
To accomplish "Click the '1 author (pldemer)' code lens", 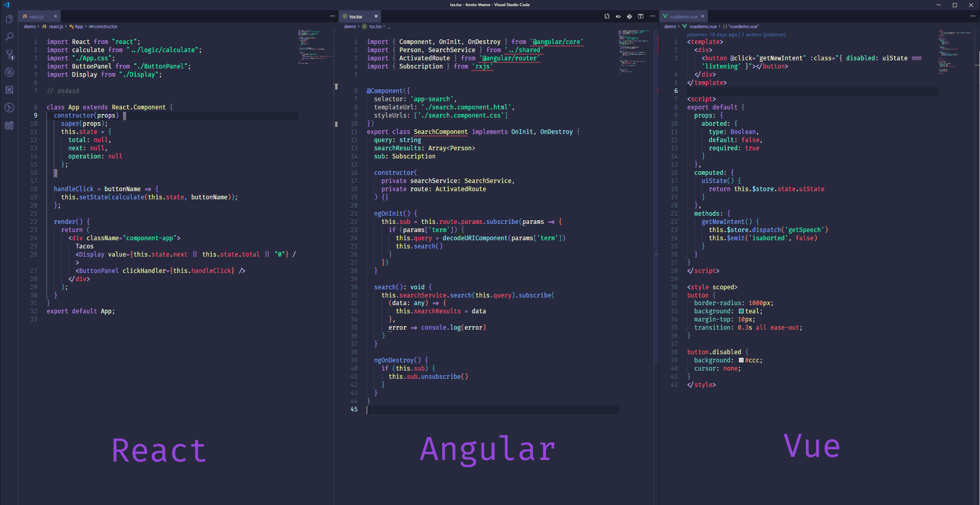I will click(x=763, y=35).
